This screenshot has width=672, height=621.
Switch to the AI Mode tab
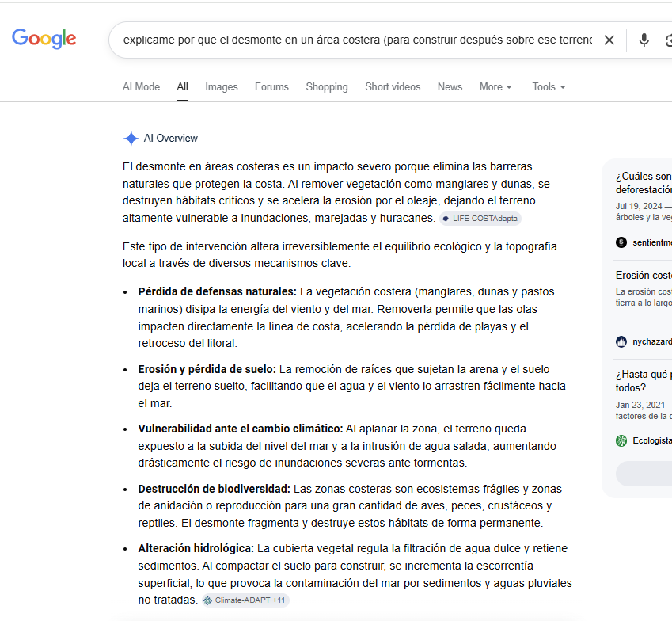[x=141, y=86]
